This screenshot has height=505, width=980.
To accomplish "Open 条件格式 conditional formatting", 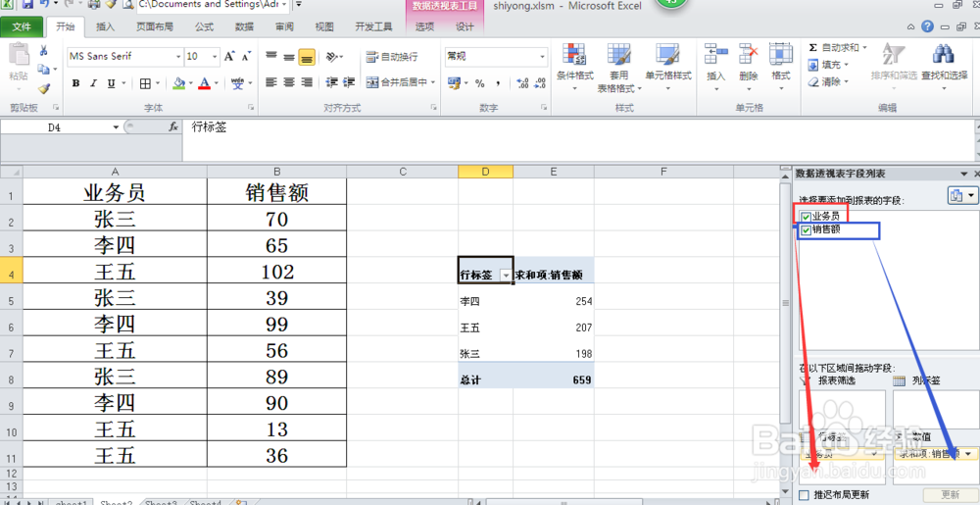I will click(x=575, y=68).
